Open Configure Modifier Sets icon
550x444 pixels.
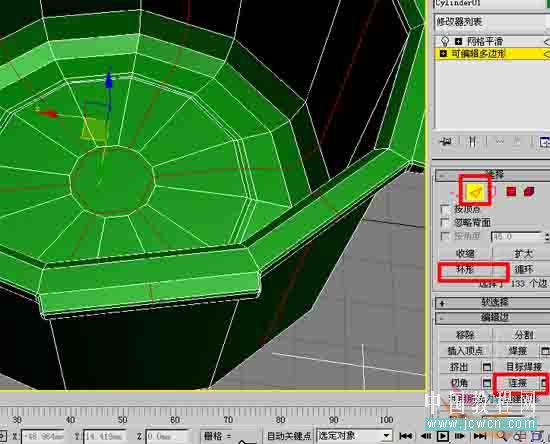coord(544,142)
